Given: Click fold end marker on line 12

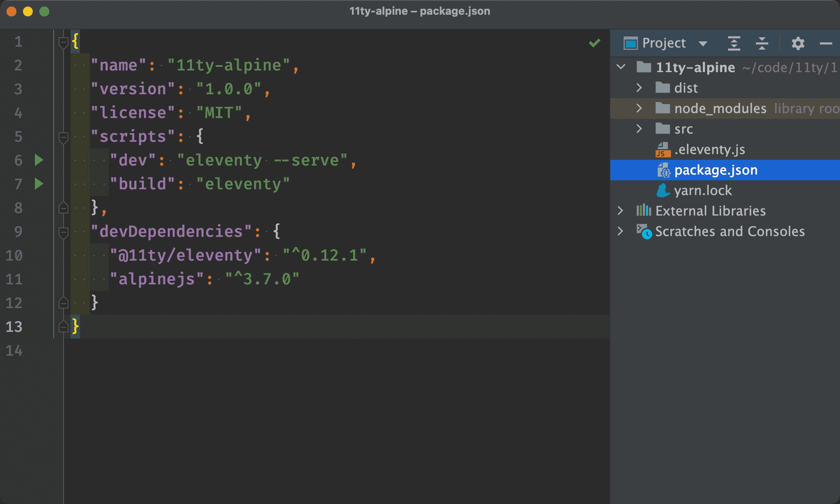Looking at the screenshot, I should click(x=63, y=303).
